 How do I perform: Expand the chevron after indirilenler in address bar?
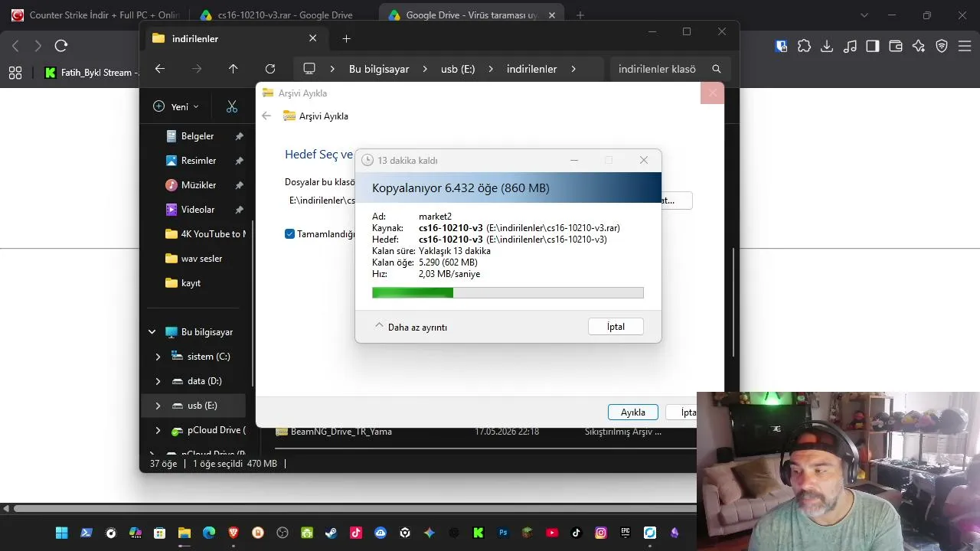[x=573, y=69]
